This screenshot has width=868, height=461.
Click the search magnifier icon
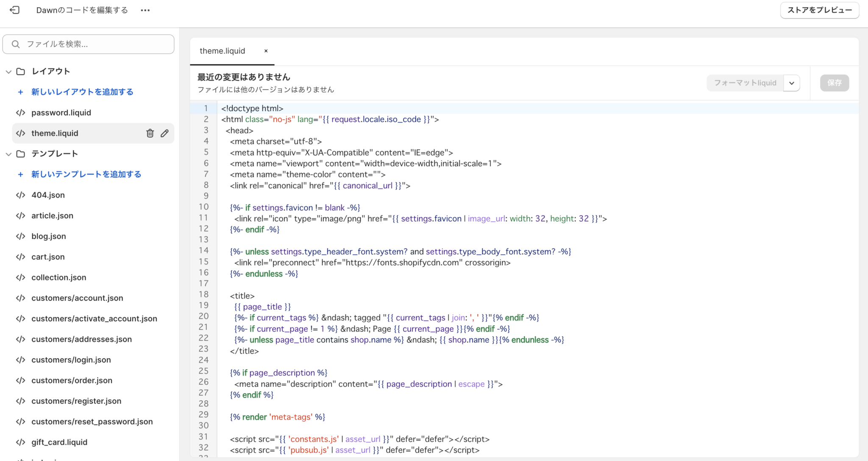coord(16,44)
